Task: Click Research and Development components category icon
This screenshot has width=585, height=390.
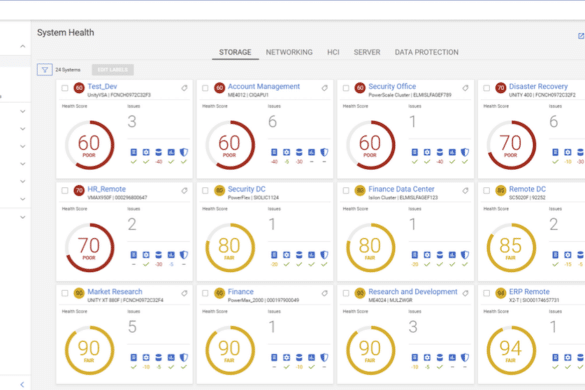Action: [414, 358]
